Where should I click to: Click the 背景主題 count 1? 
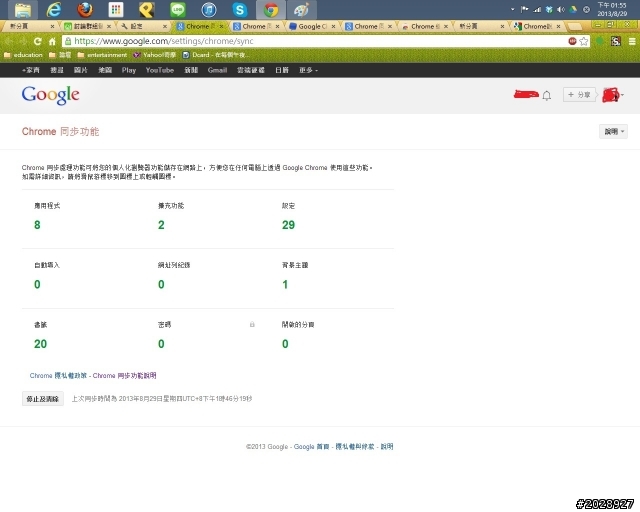pyautogui.click(x=285, y=285)
